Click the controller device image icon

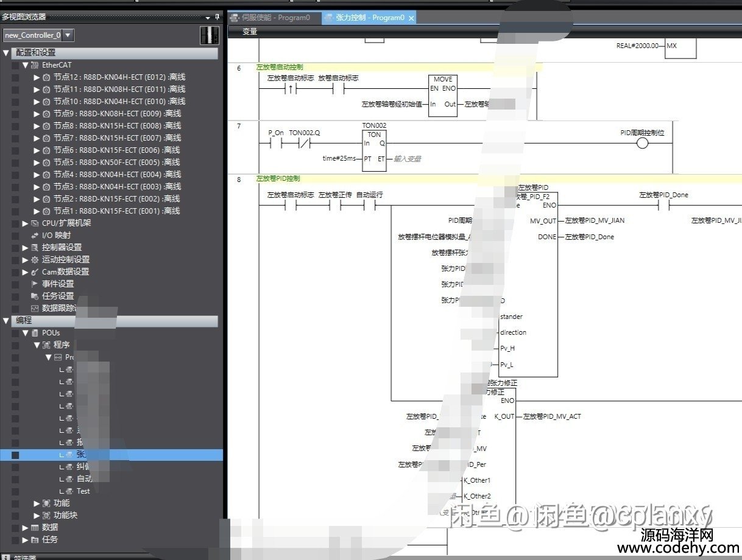[209, 35]
